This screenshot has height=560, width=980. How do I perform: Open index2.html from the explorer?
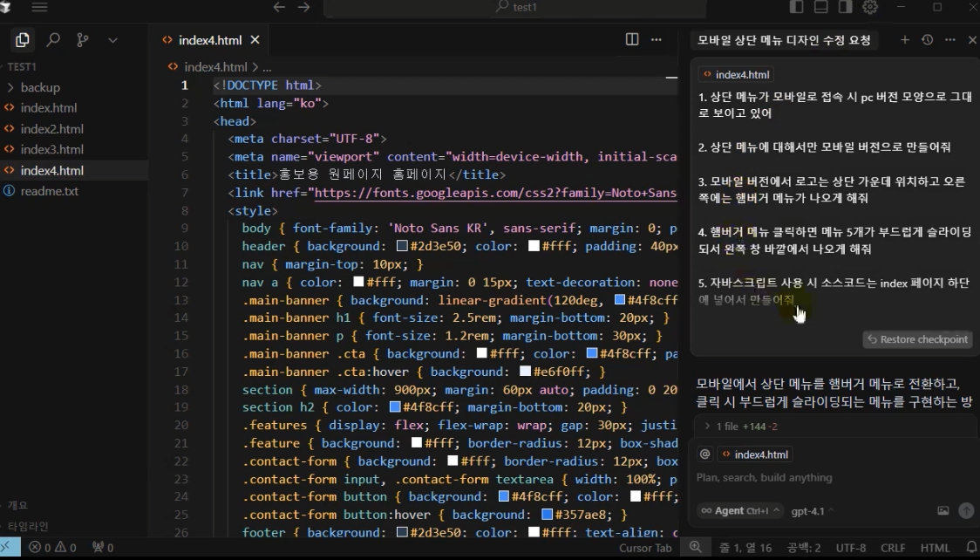point(51,129)
